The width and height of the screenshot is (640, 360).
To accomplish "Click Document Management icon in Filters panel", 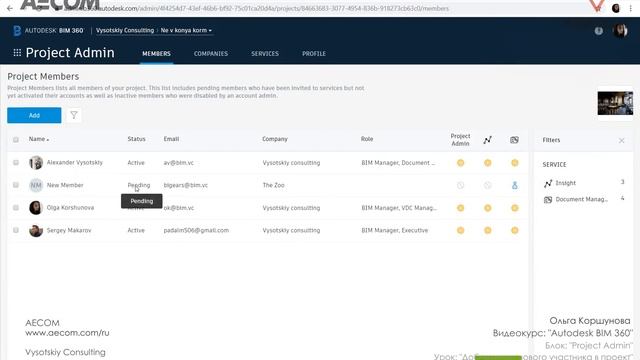I will (x=548, y=200).
